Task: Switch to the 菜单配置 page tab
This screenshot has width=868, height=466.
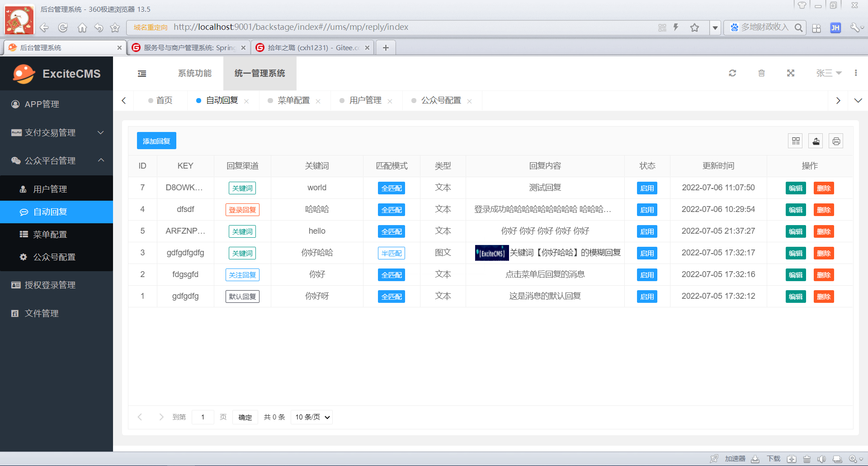Action: (294, 100)
